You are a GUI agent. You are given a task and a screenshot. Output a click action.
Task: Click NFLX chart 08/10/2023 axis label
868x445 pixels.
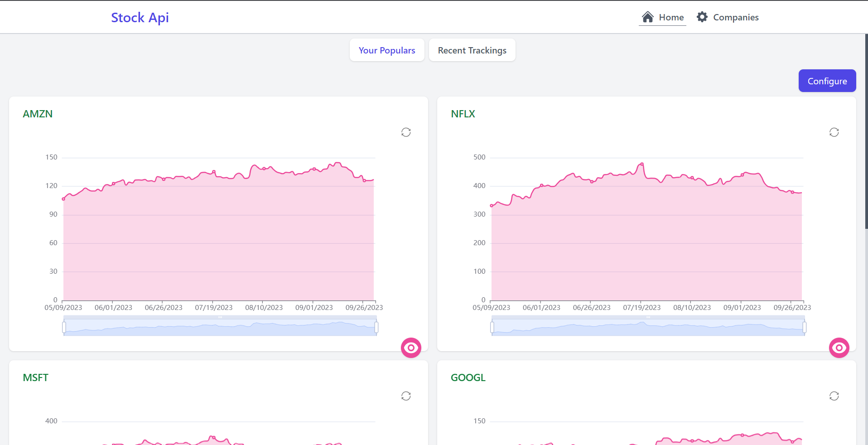[x=692, y=307]
